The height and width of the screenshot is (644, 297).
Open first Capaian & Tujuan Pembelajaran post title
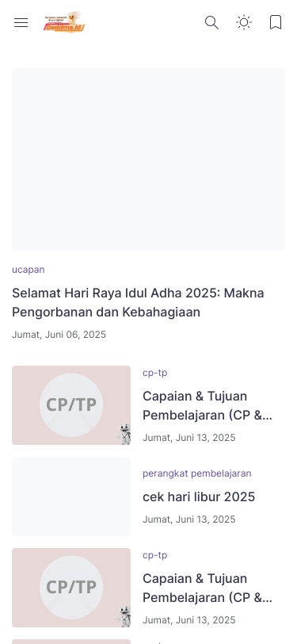pyautogui.click(x=208, y=406)
